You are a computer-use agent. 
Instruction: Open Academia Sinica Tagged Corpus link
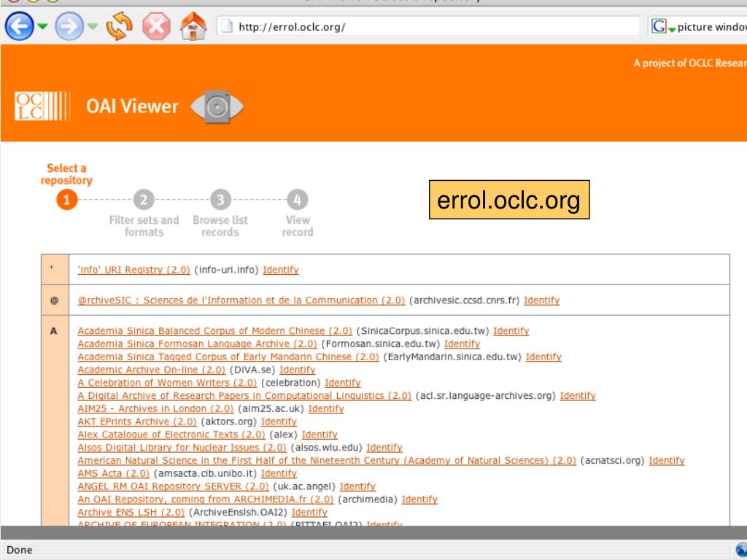tap(228, 357)
